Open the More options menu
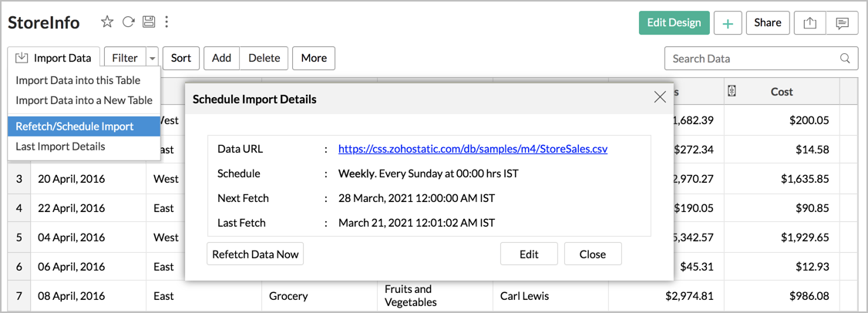 click(314, 59)
